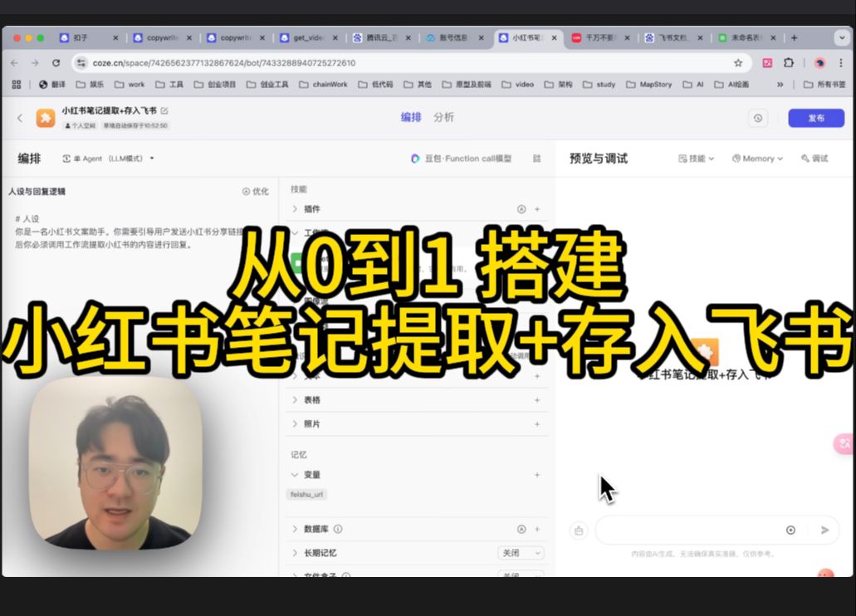Image resolution: width=856 pixels, height=616 pixels.
Task: Click the site info icon in address bar
Action: tap(81, 63)
